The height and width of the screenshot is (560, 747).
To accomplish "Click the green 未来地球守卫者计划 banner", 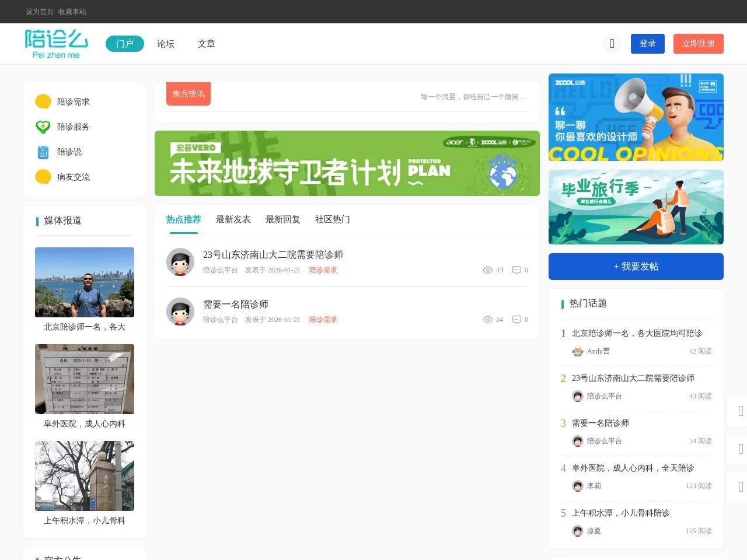I will (x=347, y=163).
